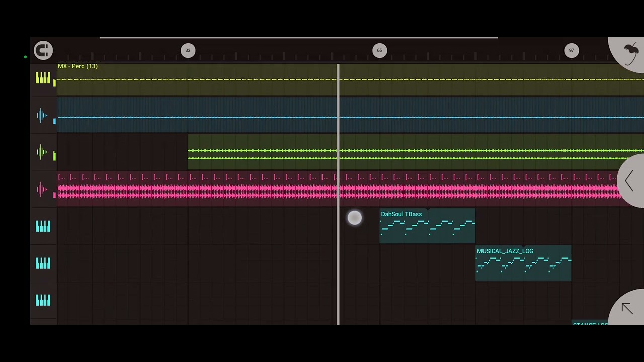The height and width of the screenshot is (362, 644).
Task: Select the blue audio waveform track icon
Action: 43,116
